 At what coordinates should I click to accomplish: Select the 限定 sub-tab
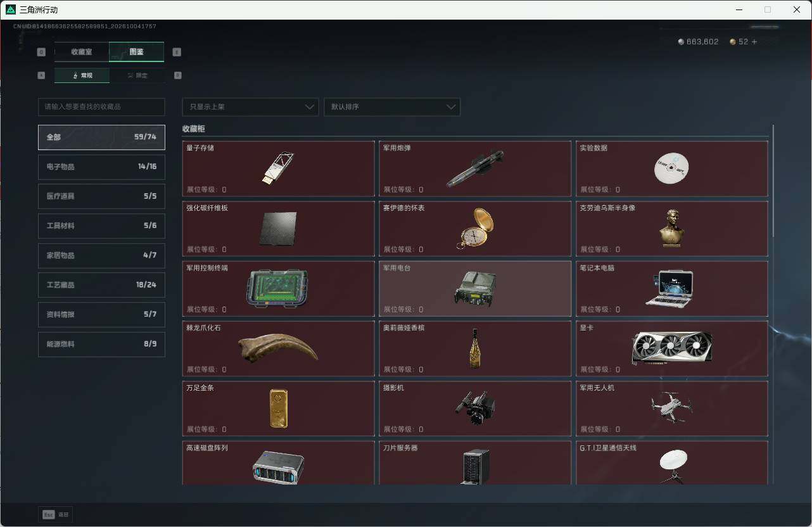click(x=137, y=75)
